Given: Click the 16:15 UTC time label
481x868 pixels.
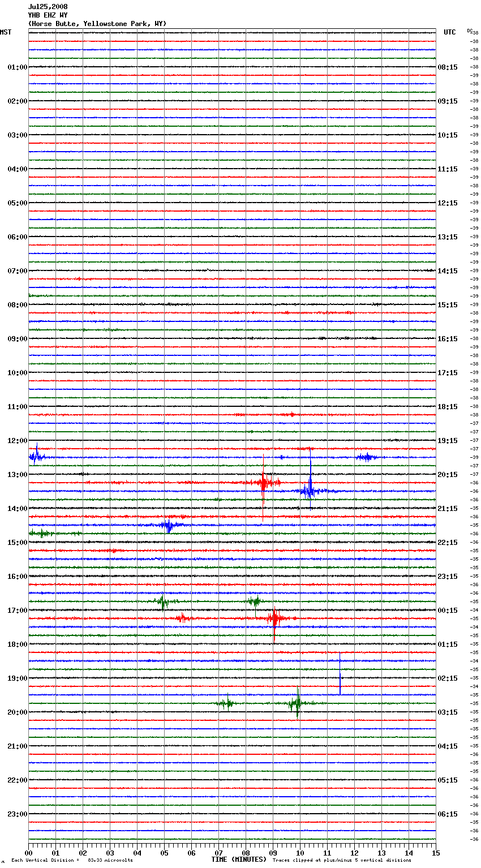Looking at the screenshot, I should pyautogui.click(x=448, y=339).
